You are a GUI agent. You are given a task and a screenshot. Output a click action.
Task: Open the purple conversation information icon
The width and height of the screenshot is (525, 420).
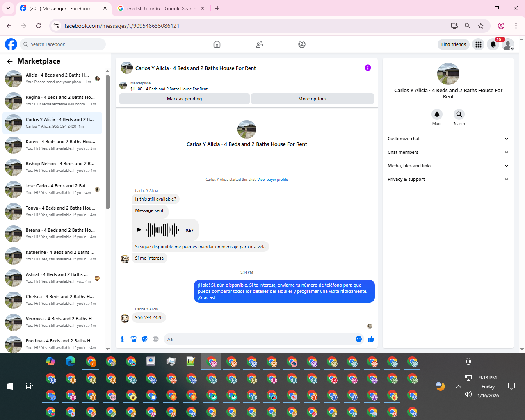point(368,68)
